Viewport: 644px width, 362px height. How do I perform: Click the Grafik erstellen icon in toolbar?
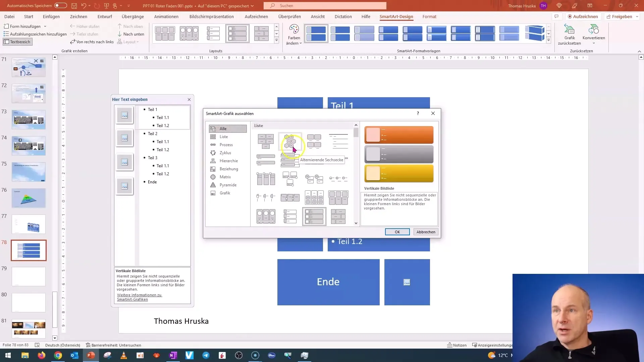click(x=74, y=51)
